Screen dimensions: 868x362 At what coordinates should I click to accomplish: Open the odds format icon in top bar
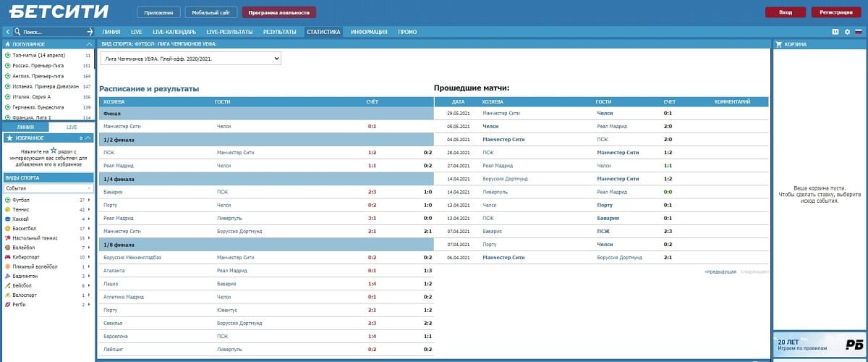(835, 32)
